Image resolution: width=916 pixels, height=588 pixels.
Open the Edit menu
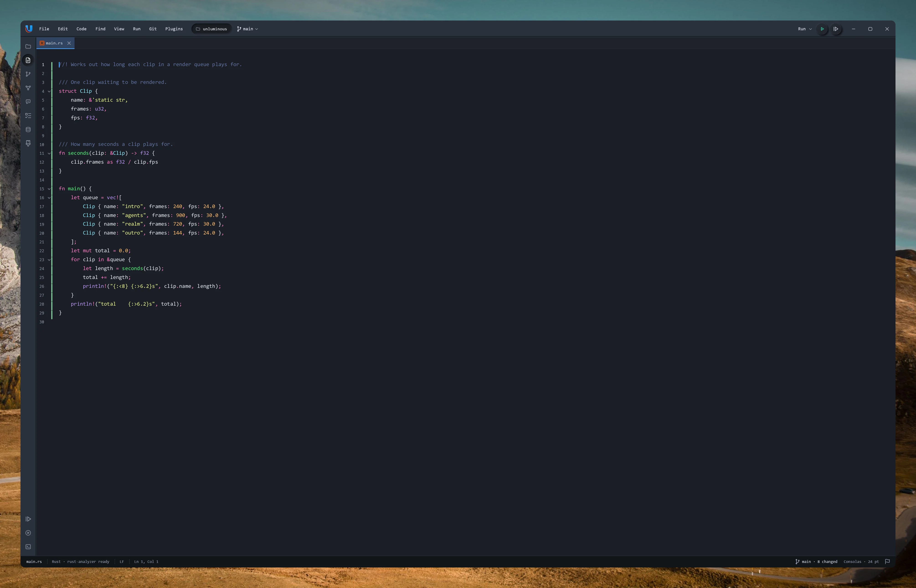63,29
